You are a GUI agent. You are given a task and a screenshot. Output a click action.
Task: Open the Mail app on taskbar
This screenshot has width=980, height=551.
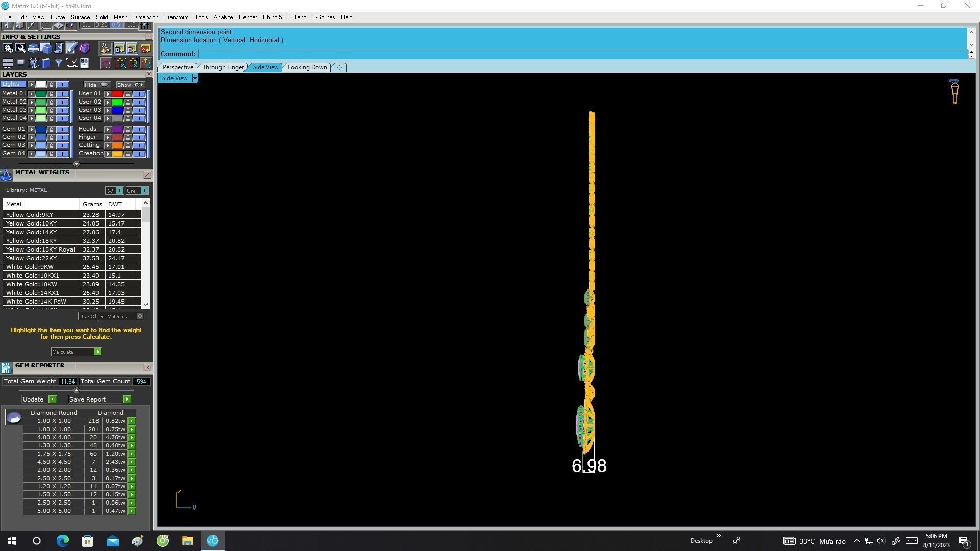112,541
